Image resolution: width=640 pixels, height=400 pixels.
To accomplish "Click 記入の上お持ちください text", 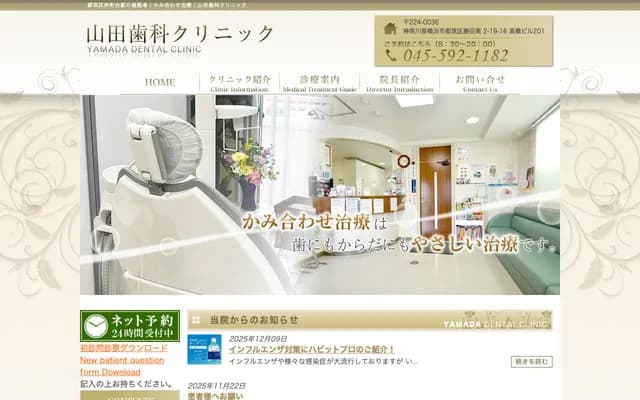I will (126, 384).
